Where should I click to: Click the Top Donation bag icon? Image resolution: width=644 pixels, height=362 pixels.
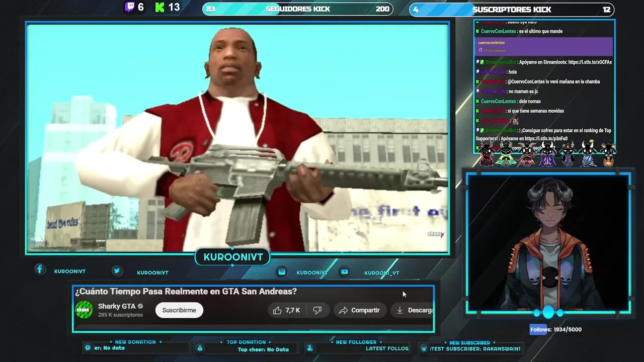(x=200, y=348)
